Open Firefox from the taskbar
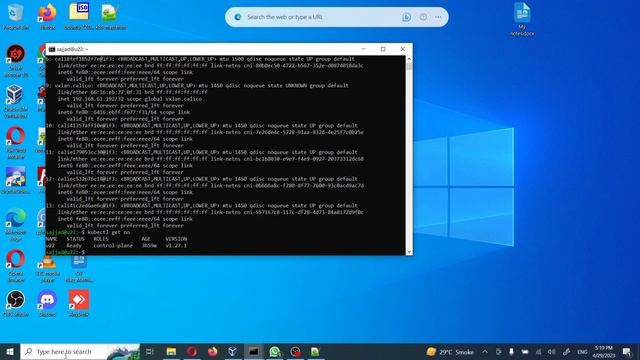Screen dimensions: 640x360 point(213,351)
